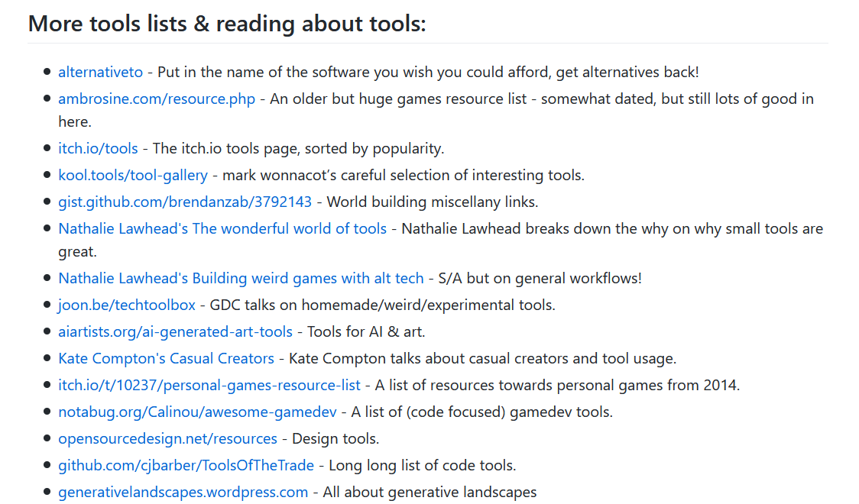Visit the opensourcedesign.net/resources link
Screen dimensions: 859x504
tap(167, 439)
